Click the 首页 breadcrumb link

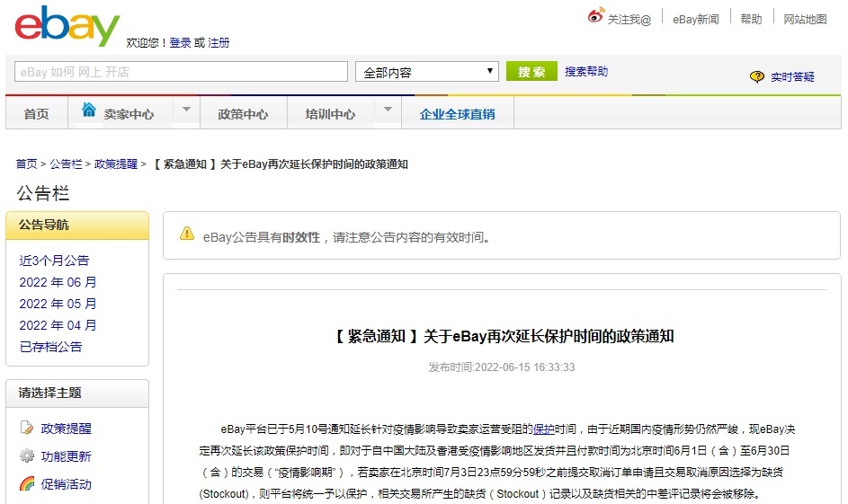(26, 164)
